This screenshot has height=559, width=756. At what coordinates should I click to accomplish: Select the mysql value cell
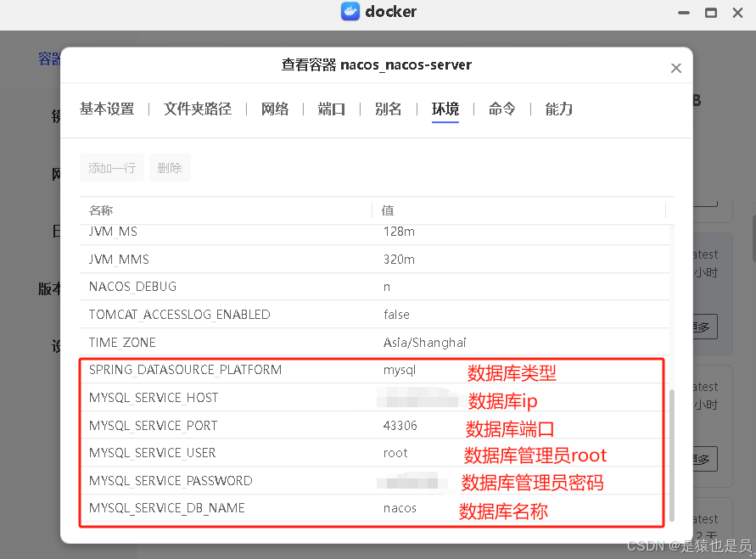(400, 370)
